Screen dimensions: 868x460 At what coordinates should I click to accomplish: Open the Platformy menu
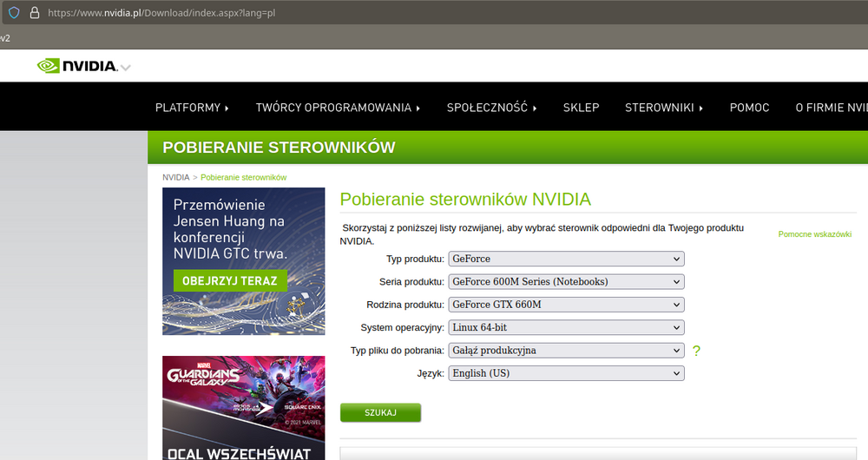point(192,108)
